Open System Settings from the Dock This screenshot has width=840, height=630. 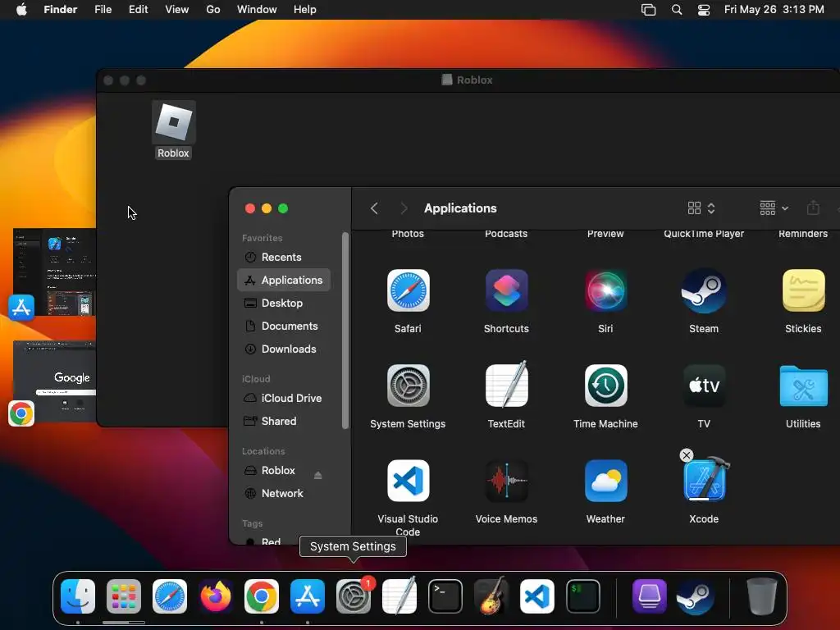(x=354, y=596)
